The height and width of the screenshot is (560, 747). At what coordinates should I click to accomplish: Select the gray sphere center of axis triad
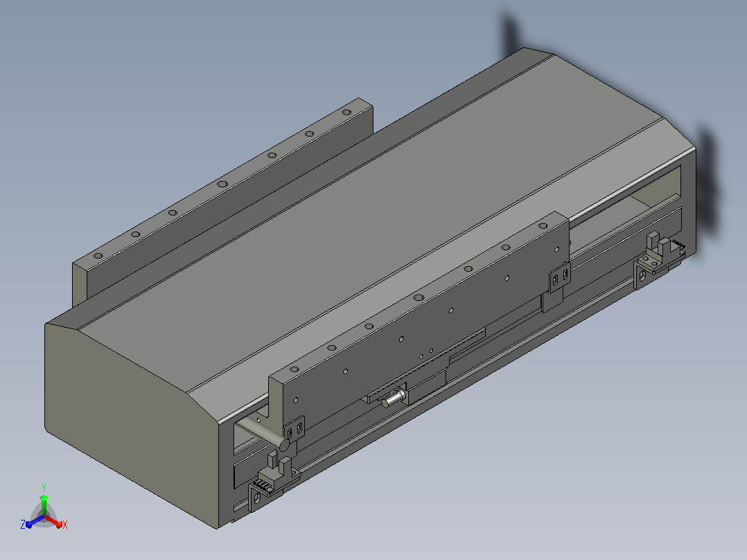click(44, 517)
